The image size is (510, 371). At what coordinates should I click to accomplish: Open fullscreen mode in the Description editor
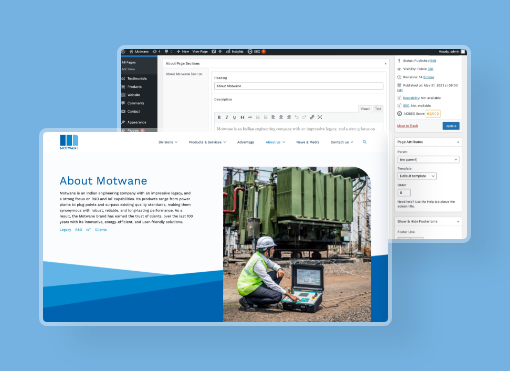tap(320, 117)
